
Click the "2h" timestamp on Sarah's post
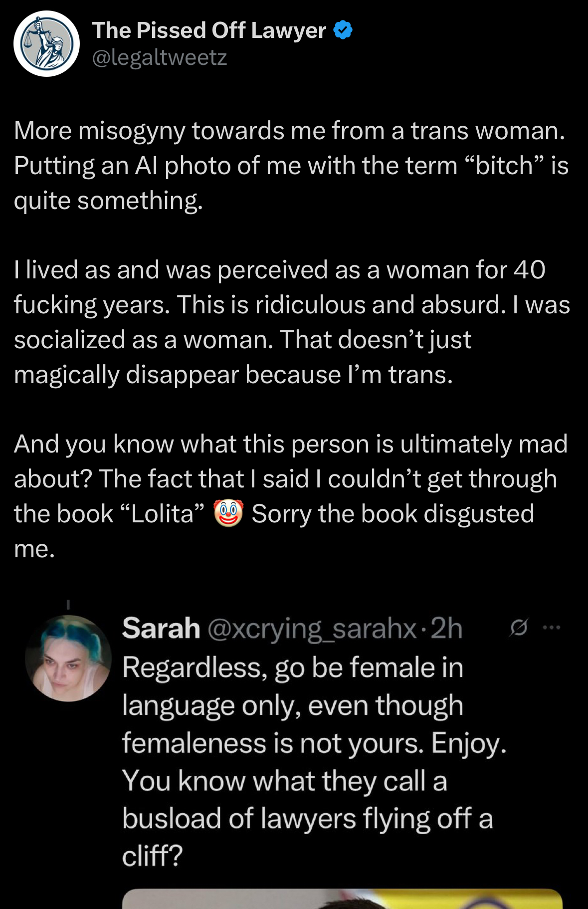[x=446, y=628]
